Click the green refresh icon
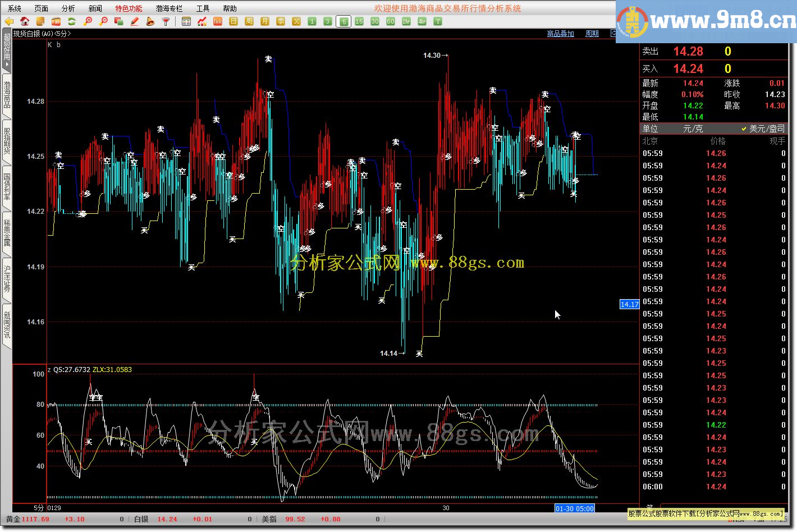The width and height of the screenshot is (797, 532). point(72,21)
